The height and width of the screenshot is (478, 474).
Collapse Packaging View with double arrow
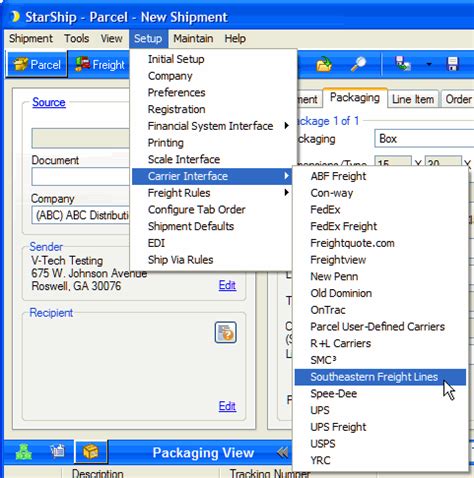pyautogui.click(x=282, y=453)
